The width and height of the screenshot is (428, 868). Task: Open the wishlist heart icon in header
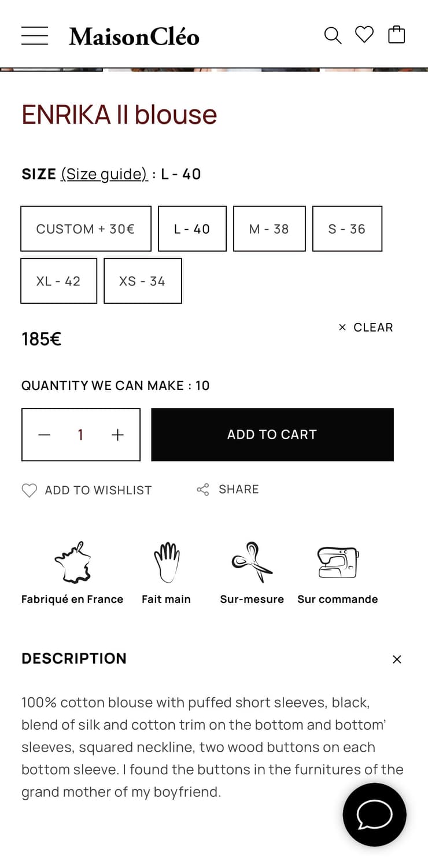click(364, 35)
